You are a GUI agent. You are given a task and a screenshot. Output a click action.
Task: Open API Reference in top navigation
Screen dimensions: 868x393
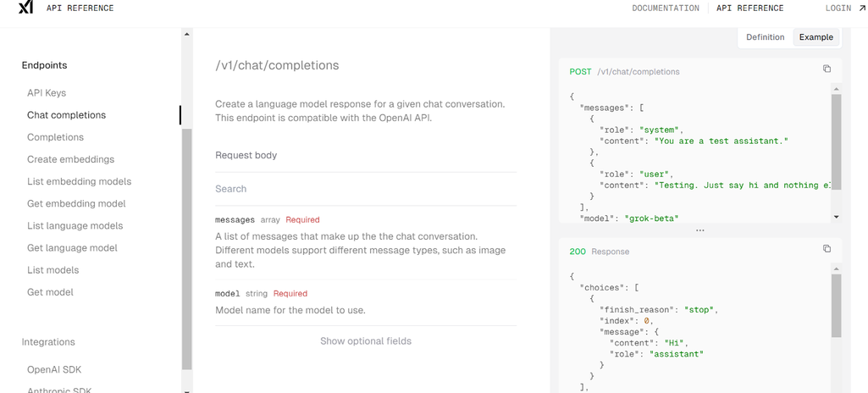[x=750, y=8]
